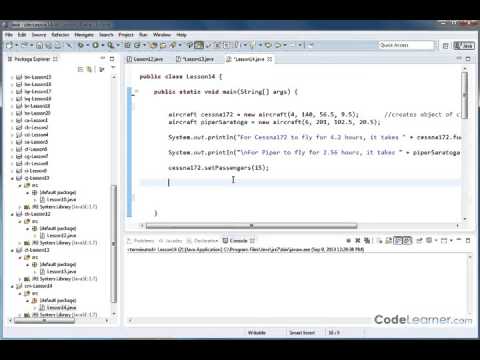Open the Run button dropdown arrow
Image resolution: width=480 pixels, height=360 pixels.
click(103, 45)
